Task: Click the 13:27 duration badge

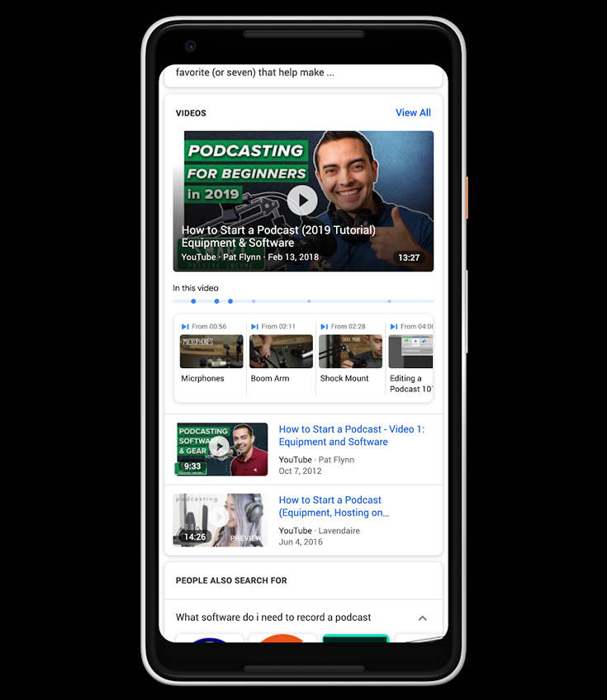Action: point(409,258)
